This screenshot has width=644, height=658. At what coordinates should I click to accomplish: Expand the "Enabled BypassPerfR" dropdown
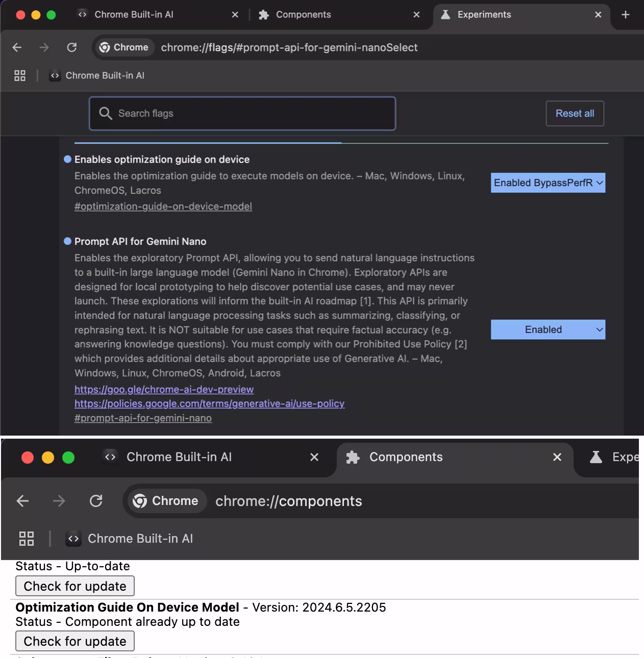548,183
